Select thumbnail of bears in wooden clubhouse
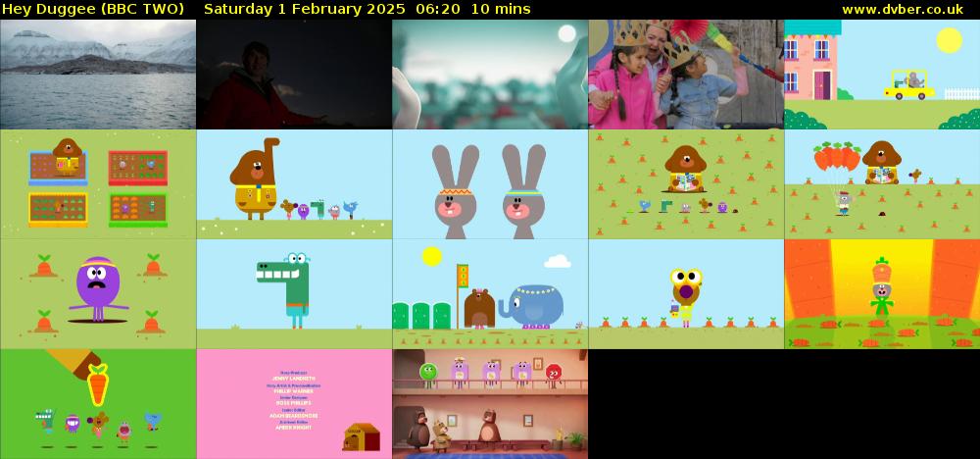The height and width of the screenshot is (459, 980). 490,404
